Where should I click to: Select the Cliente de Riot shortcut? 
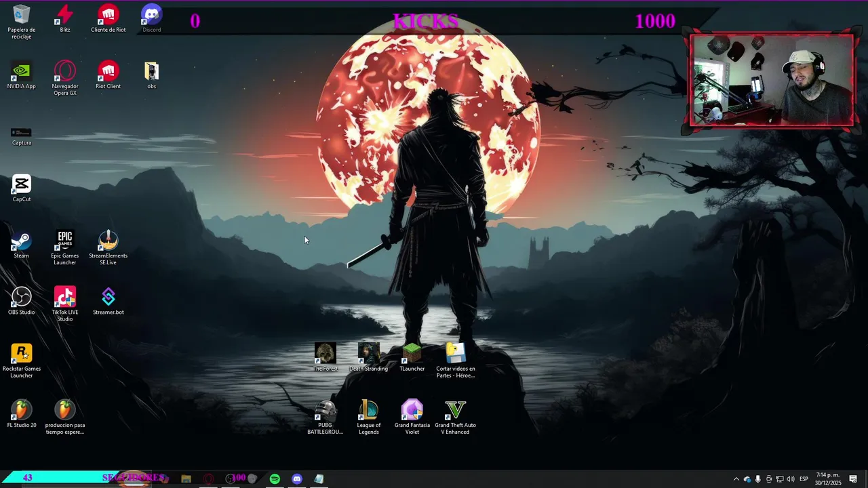click(x=108, y=19)
